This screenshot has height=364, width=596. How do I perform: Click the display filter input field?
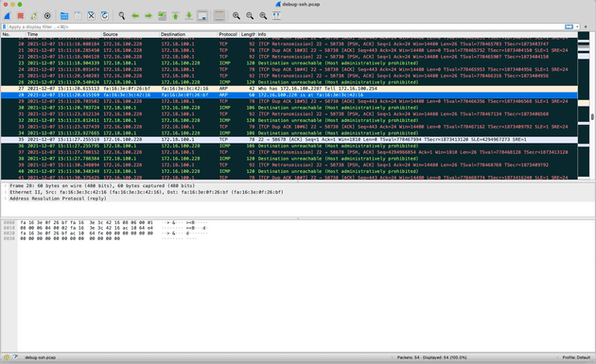285,27
